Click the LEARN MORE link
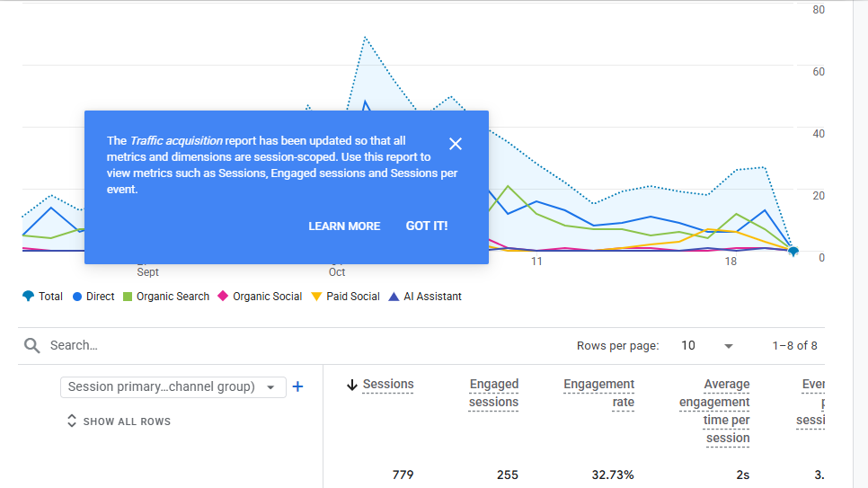This screenshot has height=488, width=868. click(x=344, y=226)
